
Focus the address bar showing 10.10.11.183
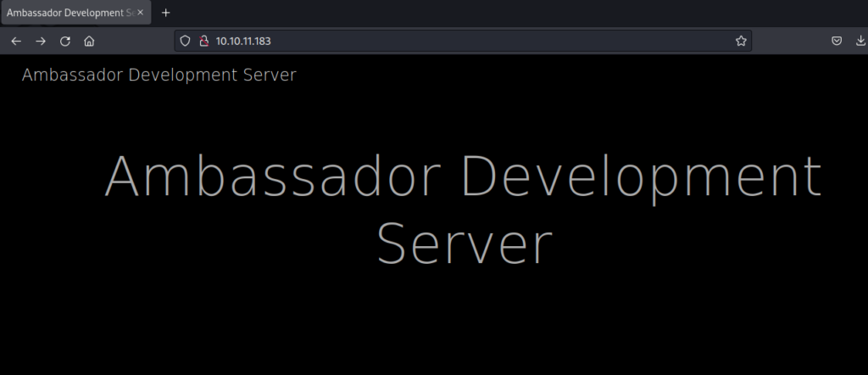[x=466, y=41]
